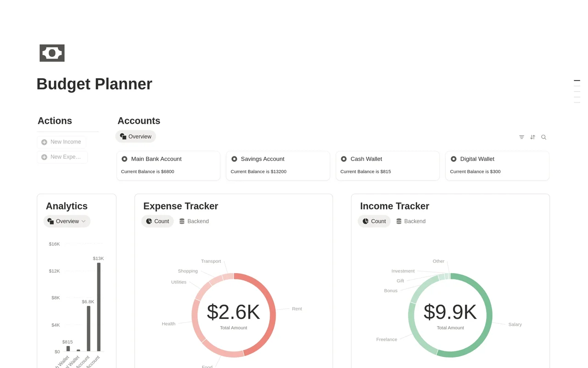The height and width of the screenshot is (368, 588).
Task: Click the Budget Planner page title
Action: (x=94, y=84)
